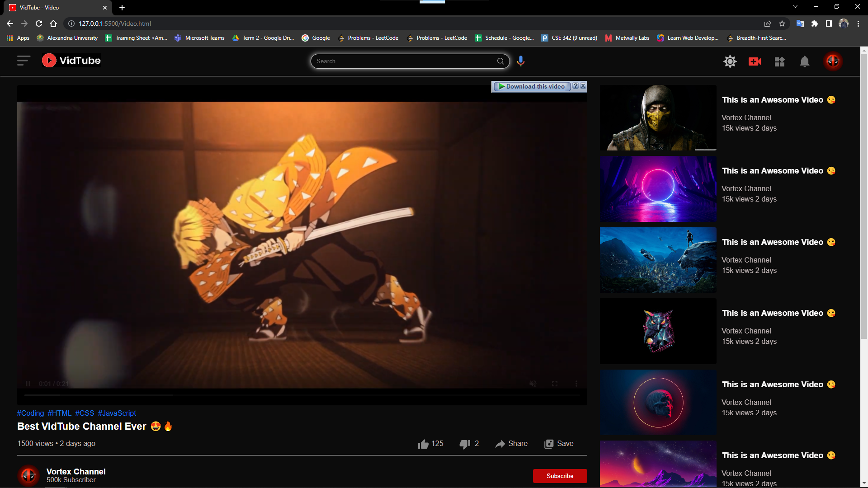Click the Download this video button

point(532,86)
